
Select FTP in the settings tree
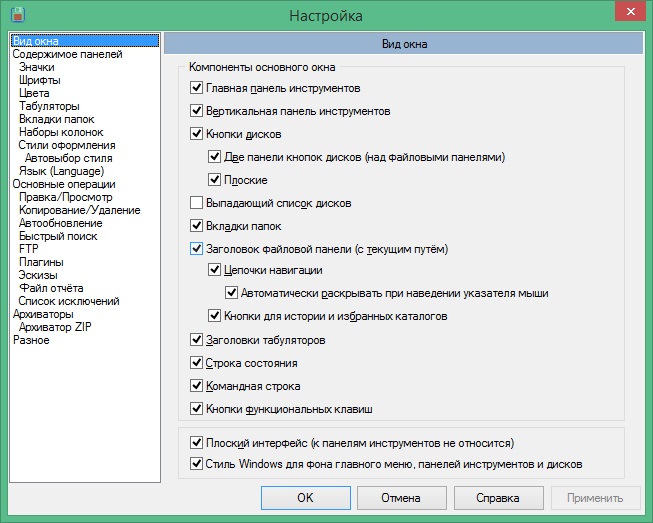(x=29, y=249)
